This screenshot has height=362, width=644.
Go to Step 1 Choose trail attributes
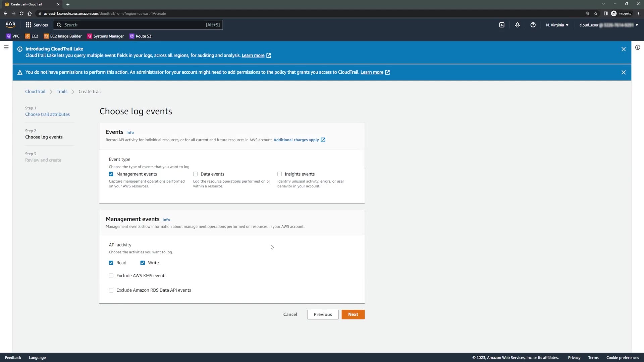[47, 114]
